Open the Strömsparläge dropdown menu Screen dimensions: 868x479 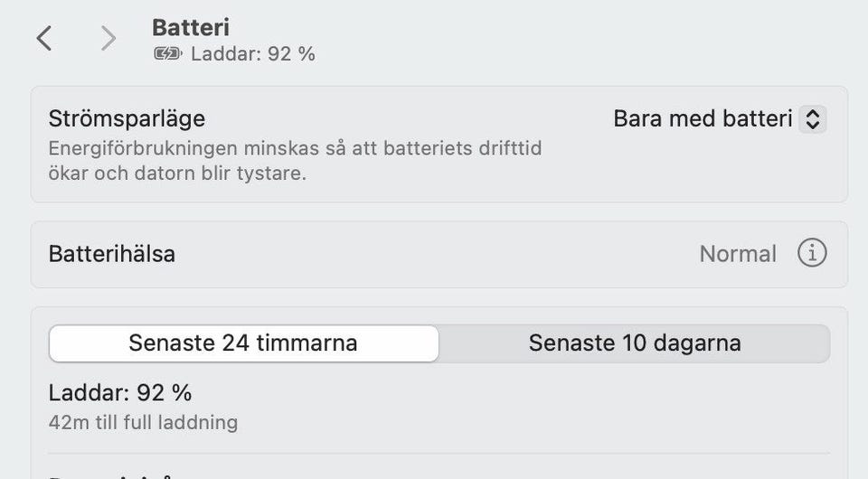click(x=719, y=118)
